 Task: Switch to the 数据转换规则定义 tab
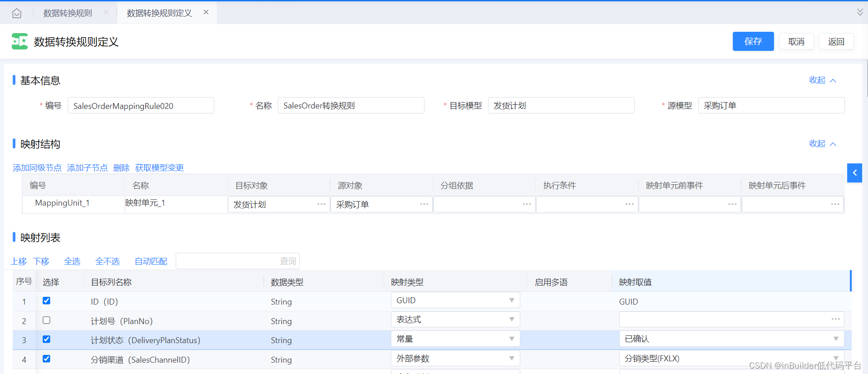tap(159, 13)
